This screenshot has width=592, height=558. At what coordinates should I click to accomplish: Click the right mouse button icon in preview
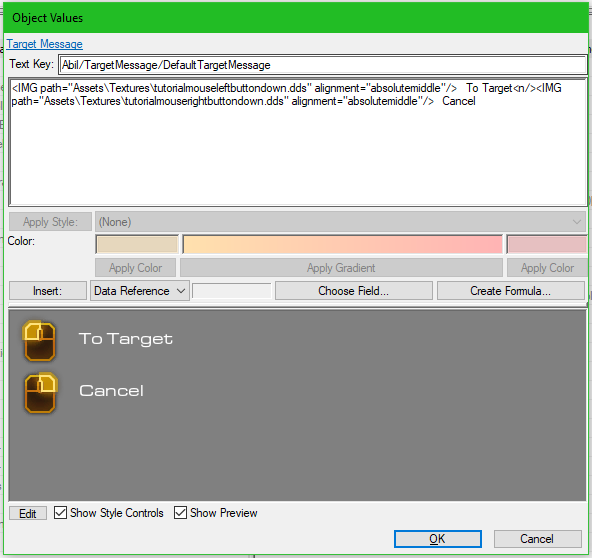tap(41, 393)
